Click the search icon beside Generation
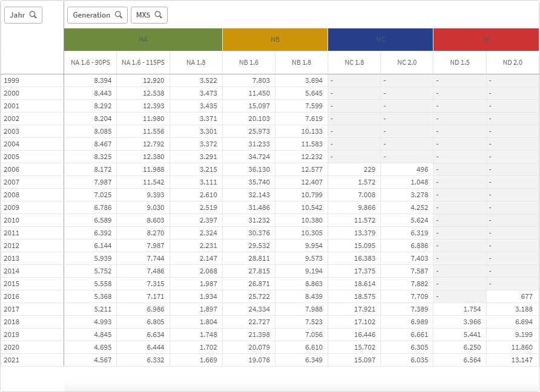This screenshot has height=392, width=540. point(119,15)
